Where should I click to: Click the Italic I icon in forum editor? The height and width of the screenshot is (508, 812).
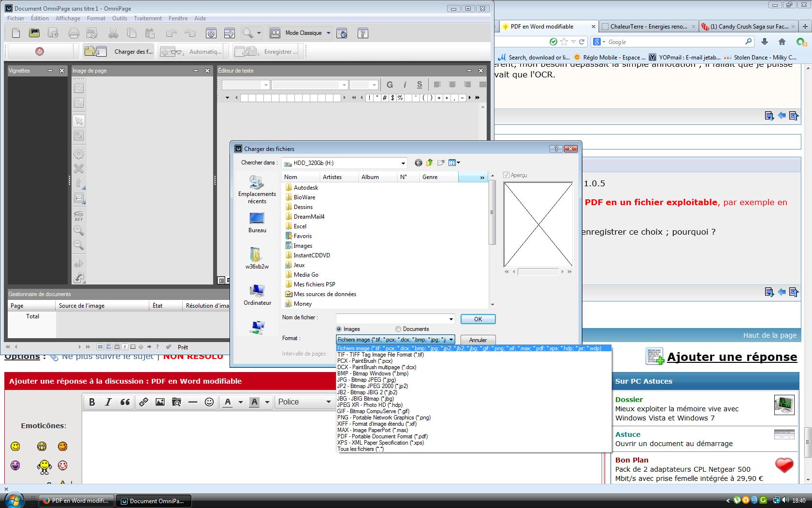(x=108, y=402)
